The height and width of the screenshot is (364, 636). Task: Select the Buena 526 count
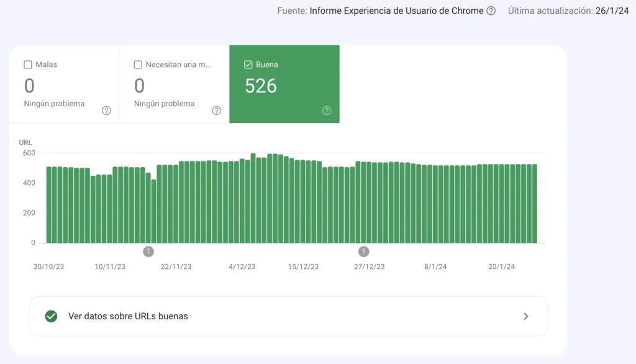pos(261,86)
